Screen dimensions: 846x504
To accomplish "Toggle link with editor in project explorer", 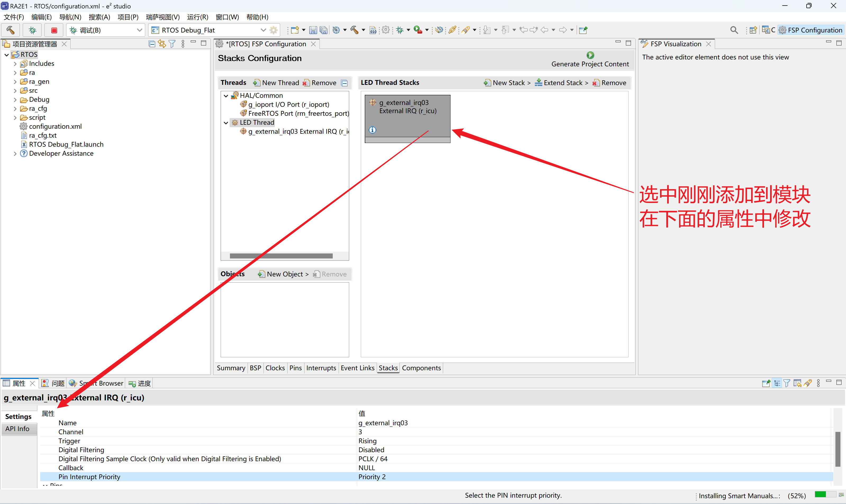I will (162, 44).
